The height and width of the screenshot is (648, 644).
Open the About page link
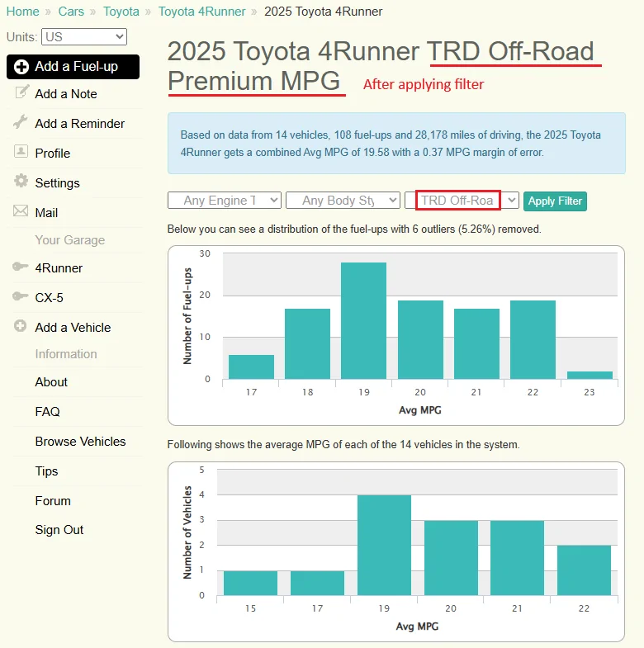tap(51, 382)
